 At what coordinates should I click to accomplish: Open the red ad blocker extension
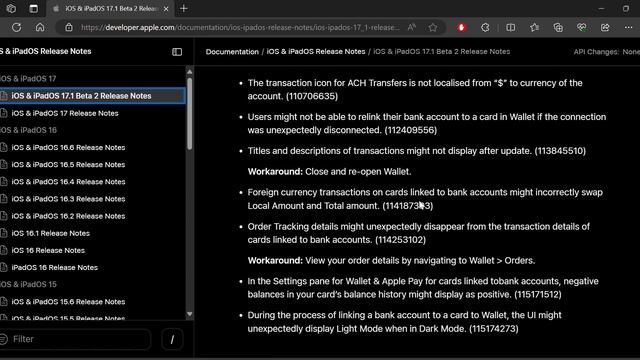coord(461,27)
